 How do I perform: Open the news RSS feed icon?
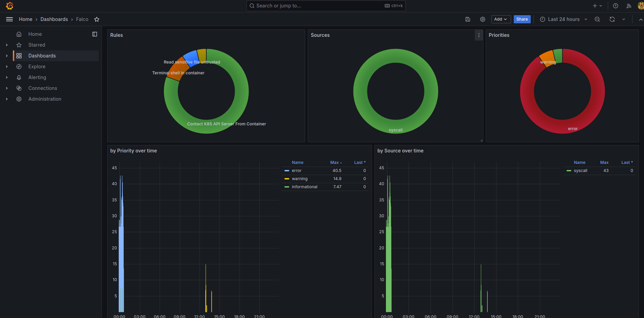coord(629,6)
